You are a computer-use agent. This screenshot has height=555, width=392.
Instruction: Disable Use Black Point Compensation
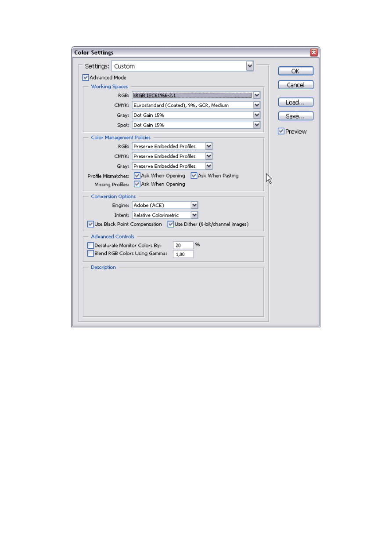pyautogui.click(x=91, y=225)
